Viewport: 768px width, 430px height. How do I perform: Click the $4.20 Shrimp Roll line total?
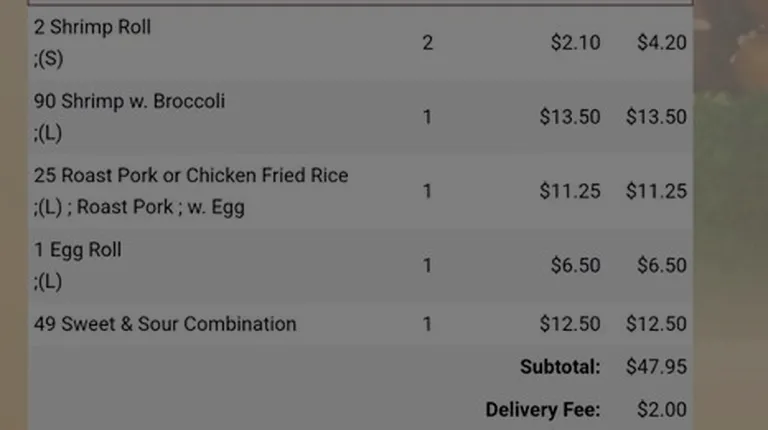662,43
